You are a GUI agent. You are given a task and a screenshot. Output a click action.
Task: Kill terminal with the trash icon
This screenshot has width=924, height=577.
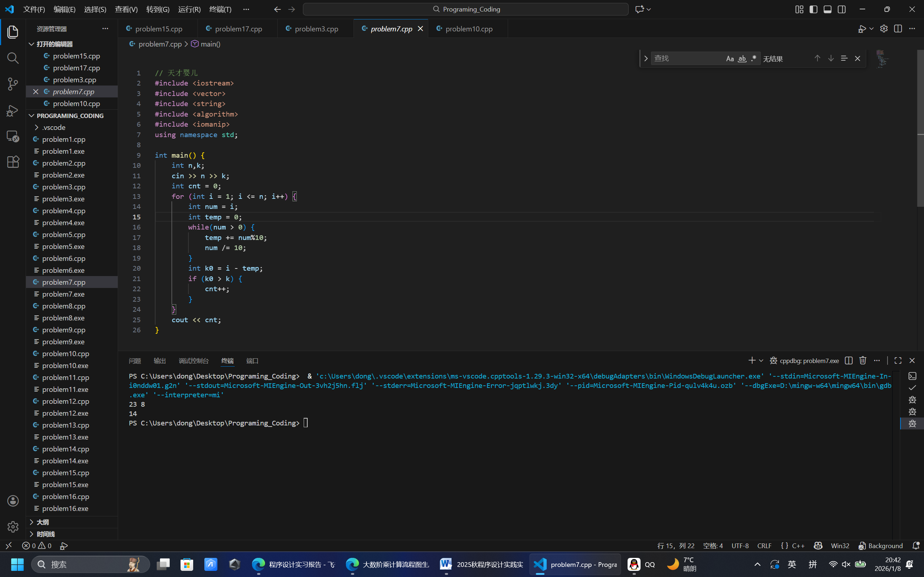(863, 360)
